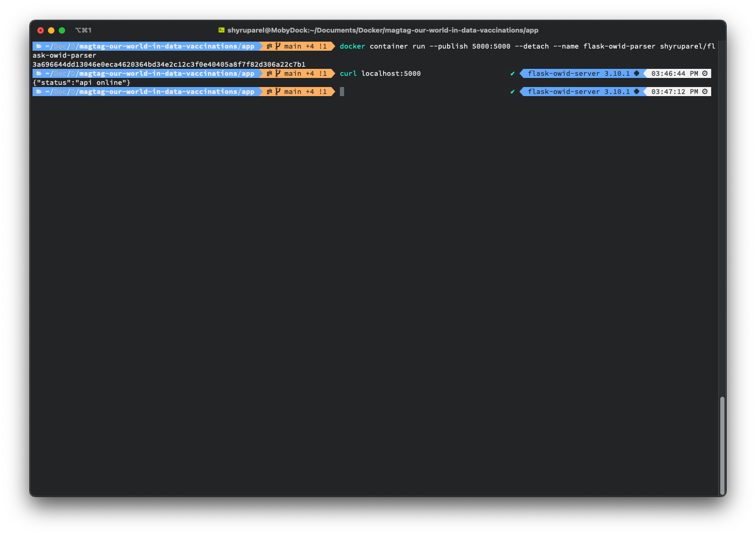
Task: Click the clock icon next to 03:46:44 PM
Action: (705, 74)
